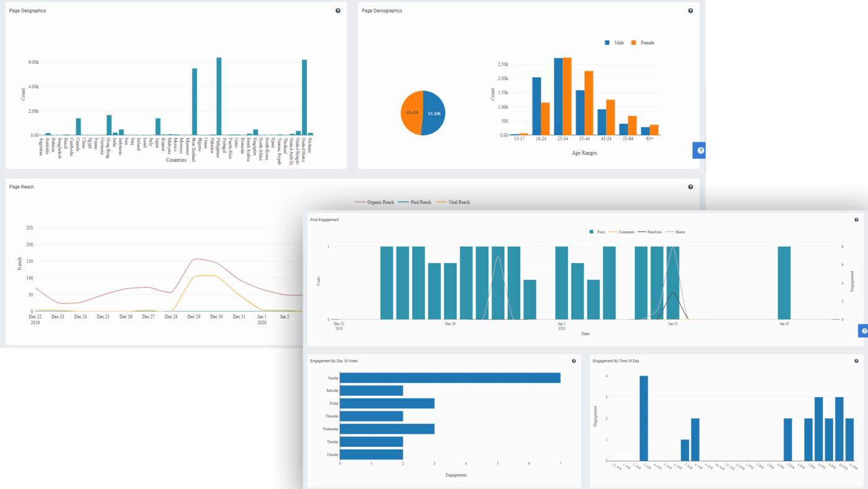Click the 3 AM bar in Engagement By Time Of Day

(x=644, y=418)
